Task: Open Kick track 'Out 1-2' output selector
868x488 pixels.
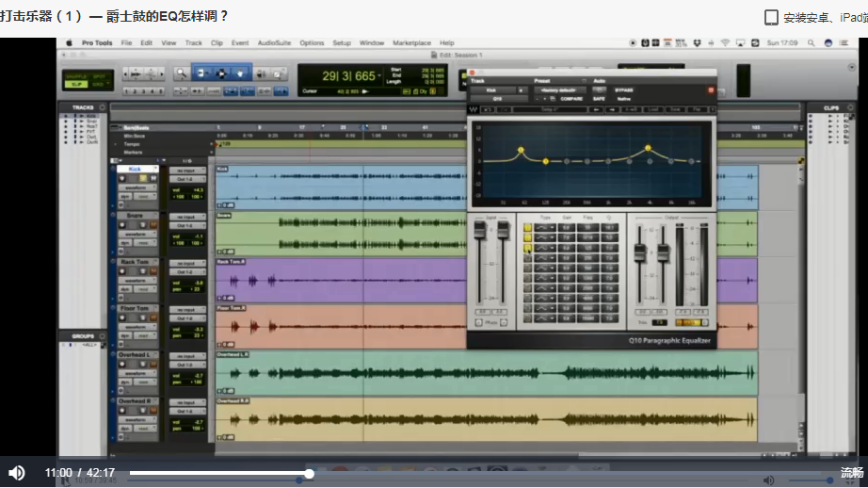Action: coord(187,179)
